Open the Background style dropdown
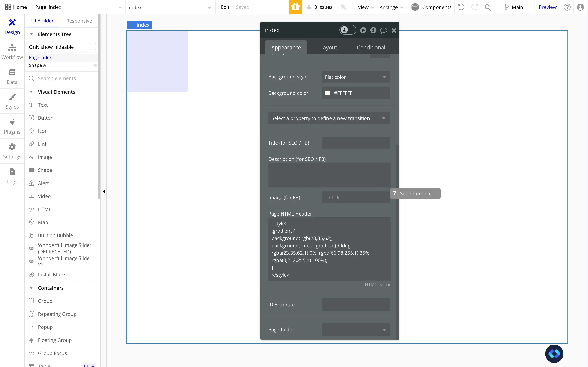The width and height of the screenshot is (588, 367). [356, 77]
